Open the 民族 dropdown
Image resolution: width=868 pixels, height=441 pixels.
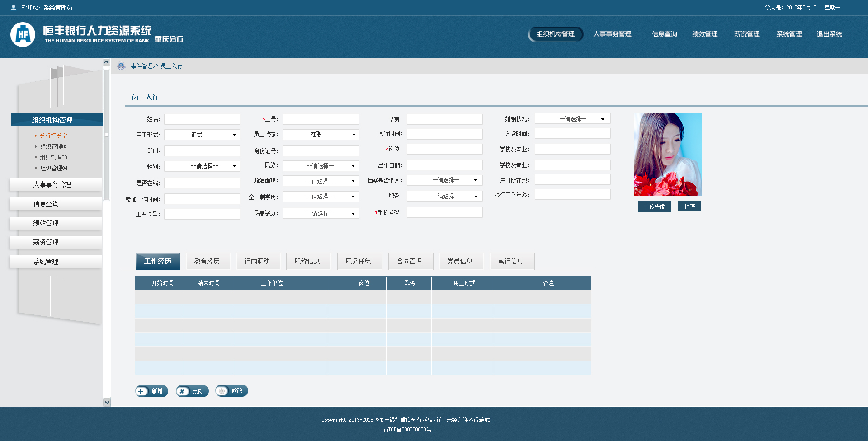pyautogui.click(x=321, y=166)
